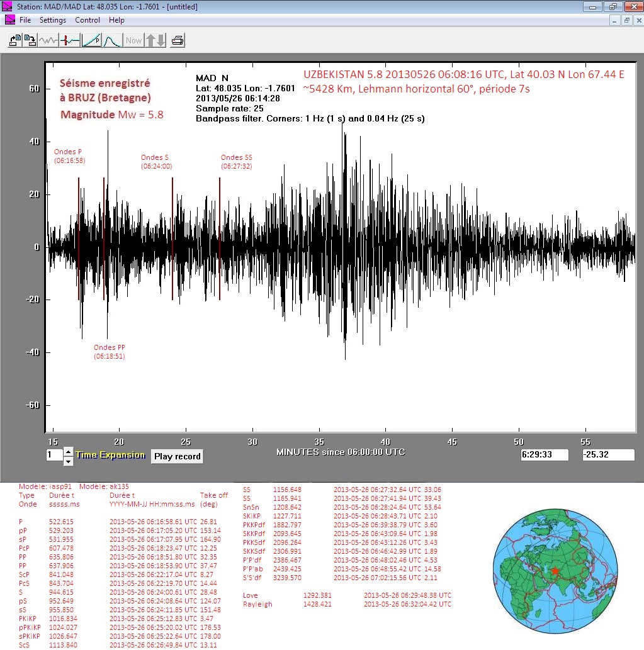Open the File menu
Viewport: 644px width, 650px height.
(25, 20)
